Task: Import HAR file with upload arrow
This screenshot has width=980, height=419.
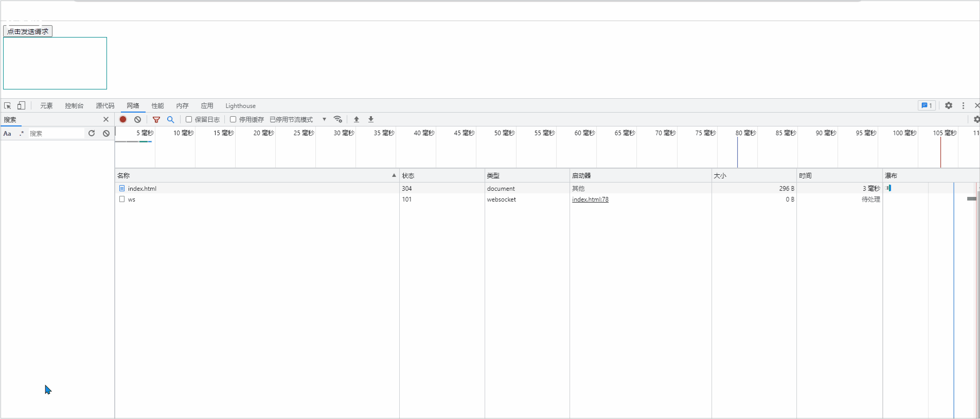Action: (x=357, y=119)
